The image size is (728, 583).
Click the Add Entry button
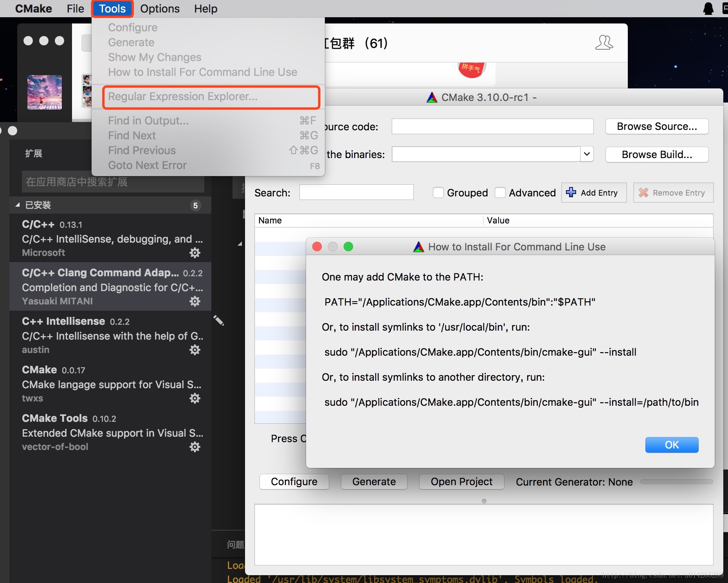click(594, 193)
